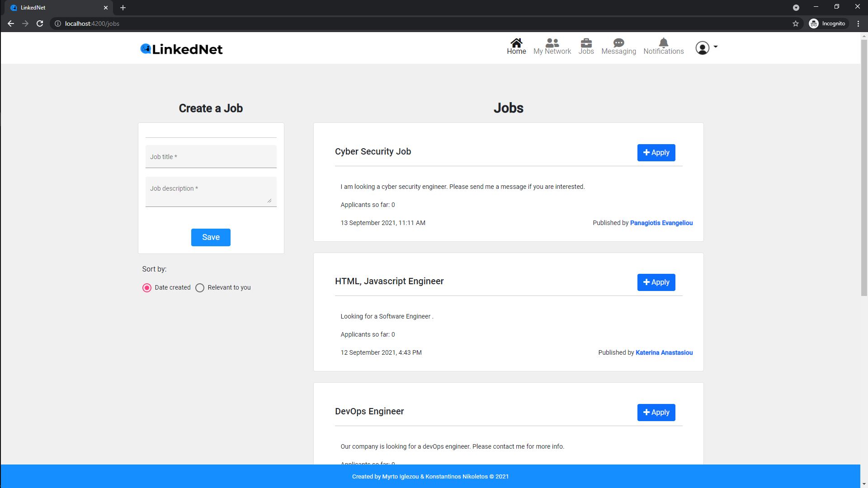Open the Jobs briefcase icon
The width and height of the screenshot is (868, 488).
(586, 43)
